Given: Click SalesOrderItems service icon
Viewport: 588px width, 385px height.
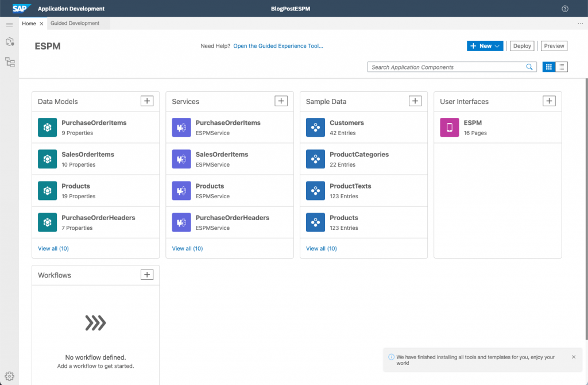Looking at the screenshot, I should (x=181, y=159).
